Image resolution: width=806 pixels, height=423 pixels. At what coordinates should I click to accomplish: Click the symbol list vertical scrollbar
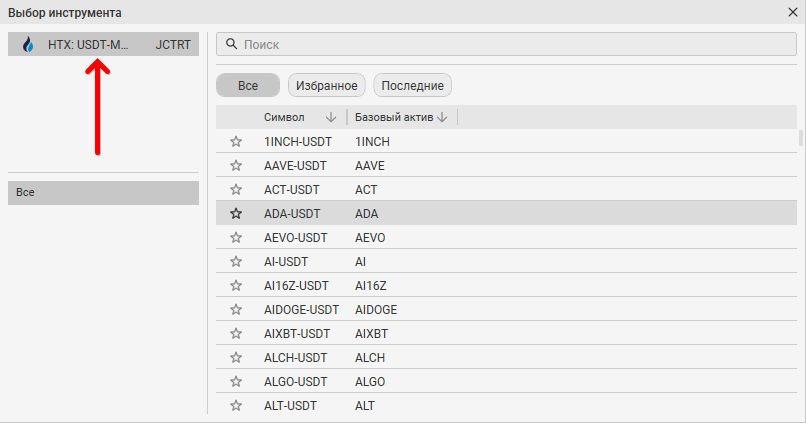pyautogui.click(x=799, y=138)
